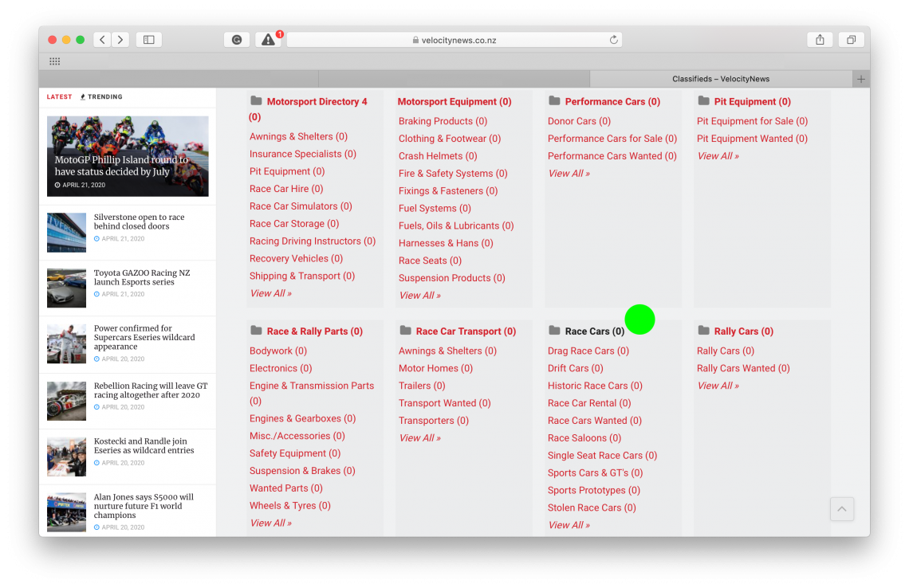This screenshot has width=909, height=588.
Task: Reload the page with the refresh icon
Action: click(x=613, y=38)
